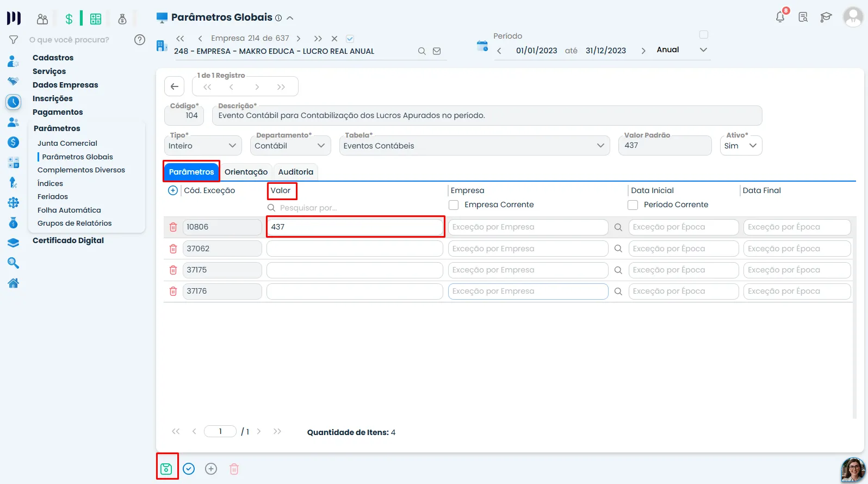Open the Ativo dropdown
This screenshot has height=484, width=868.
click(741, 146)
